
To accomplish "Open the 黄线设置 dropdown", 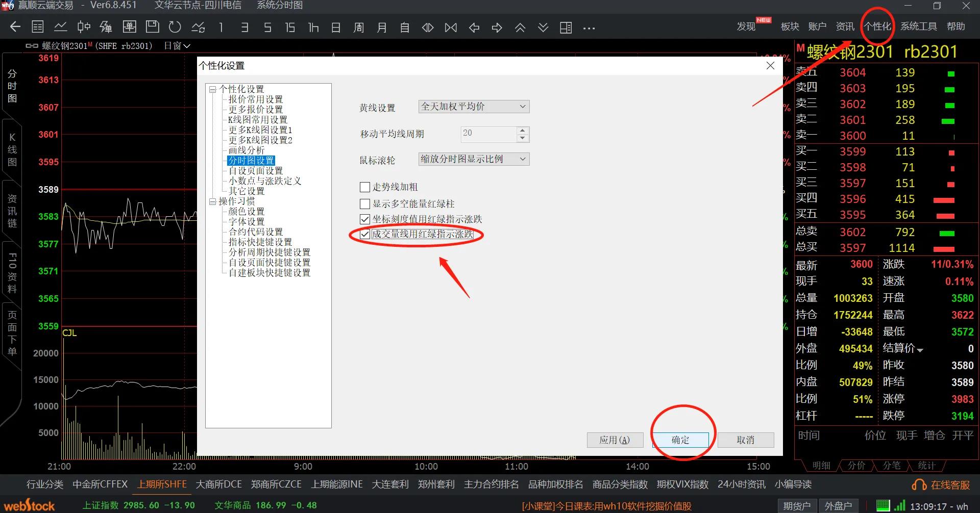I will point(473,107).
